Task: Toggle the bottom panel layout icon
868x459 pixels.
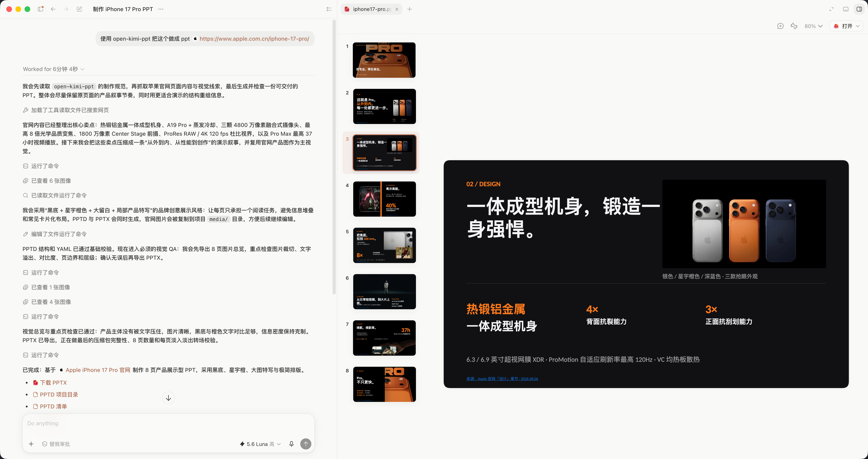Action: [845, 9]
